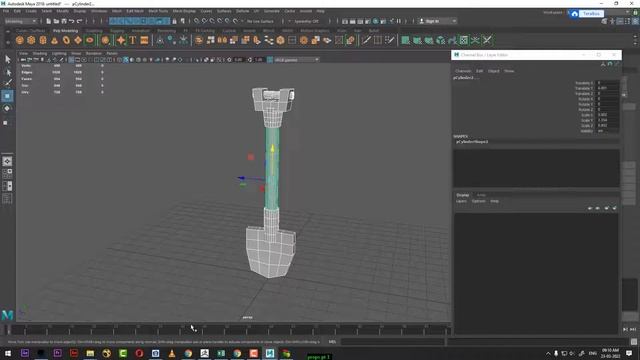Create a polygon sphere from the shelf
Viewport: 640px width, 360px height.
[20, 40]
